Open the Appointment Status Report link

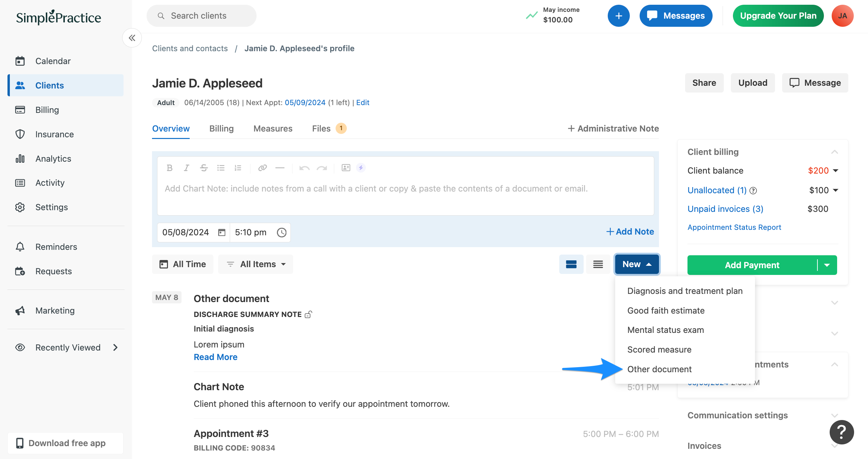734,227
